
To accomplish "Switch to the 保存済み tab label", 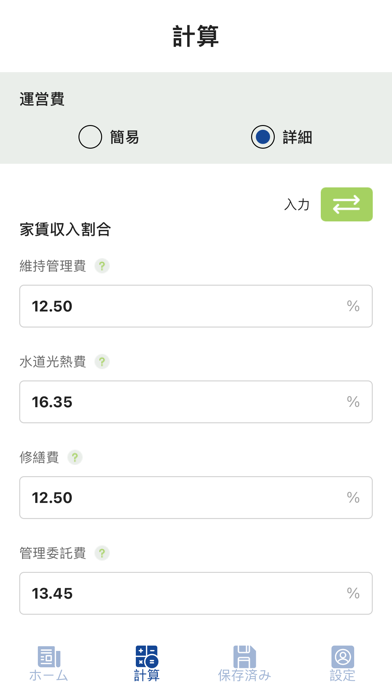I will coord(245,676).
